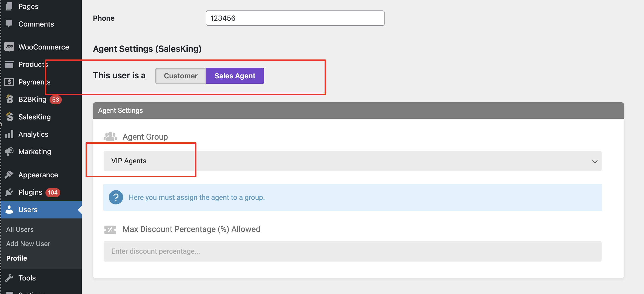Open the WooCommerce icon in sidebar
This screenshot has width=644, height=294.
[9, 47]
